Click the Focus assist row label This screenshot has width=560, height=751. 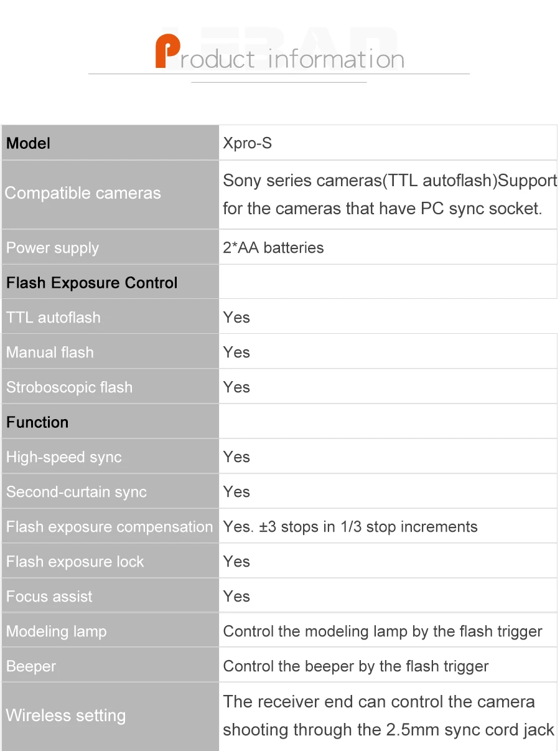click(x=50, y=597)
